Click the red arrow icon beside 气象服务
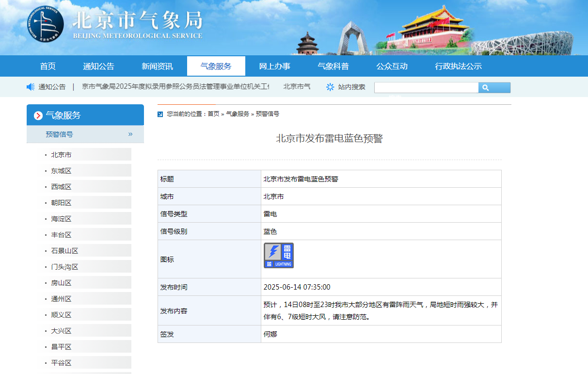The height and width of the screenshot is (374, 588). [38, 115]
